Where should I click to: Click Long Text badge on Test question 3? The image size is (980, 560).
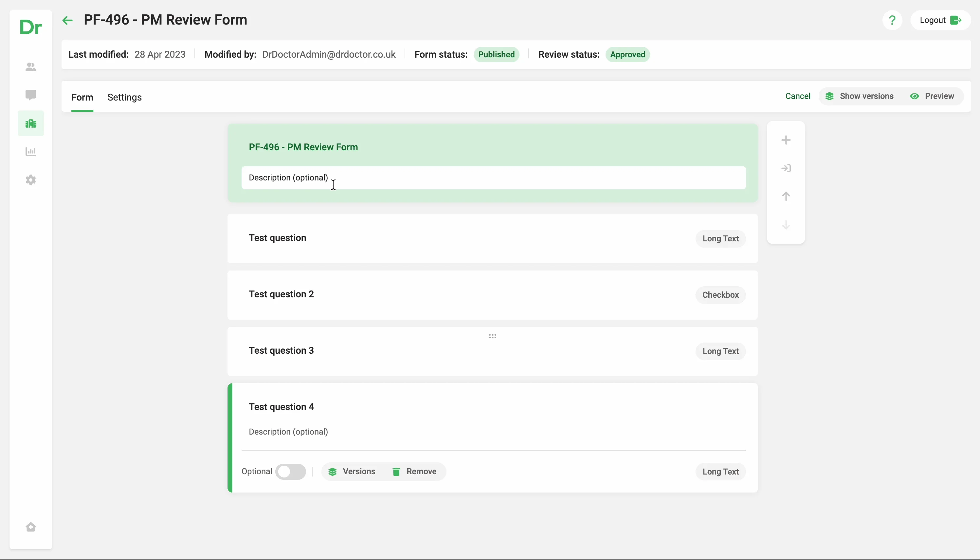[720, 351]
